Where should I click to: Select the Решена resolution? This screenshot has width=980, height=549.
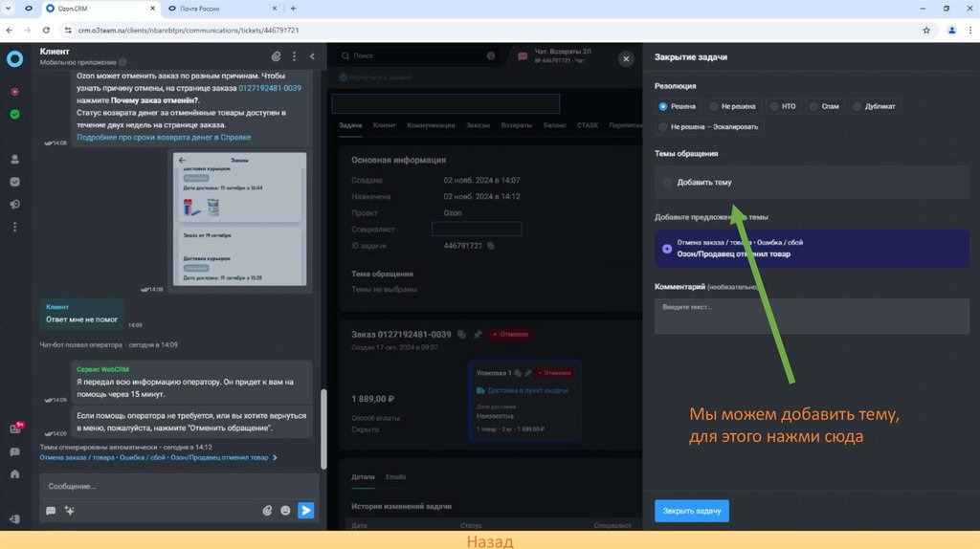pos(677,107)
